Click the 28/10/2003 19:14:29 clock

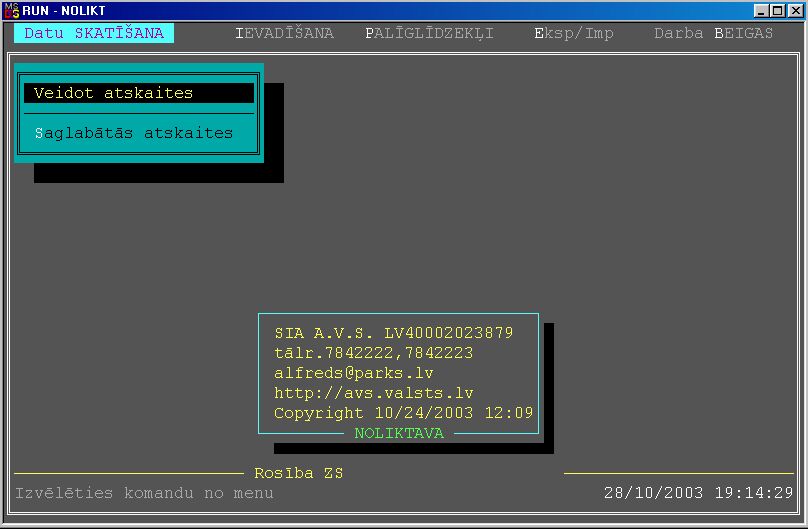pyautogui.click(x=698, y=493)
